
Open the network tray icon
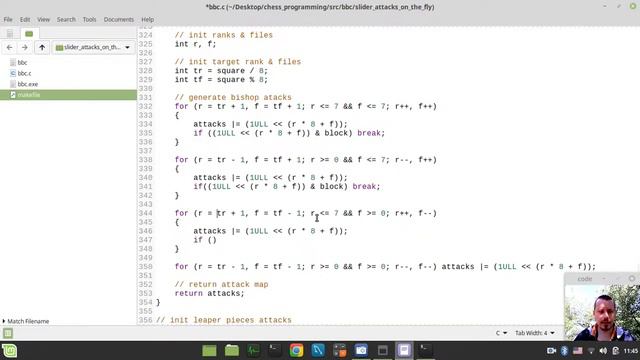(591, 351)
